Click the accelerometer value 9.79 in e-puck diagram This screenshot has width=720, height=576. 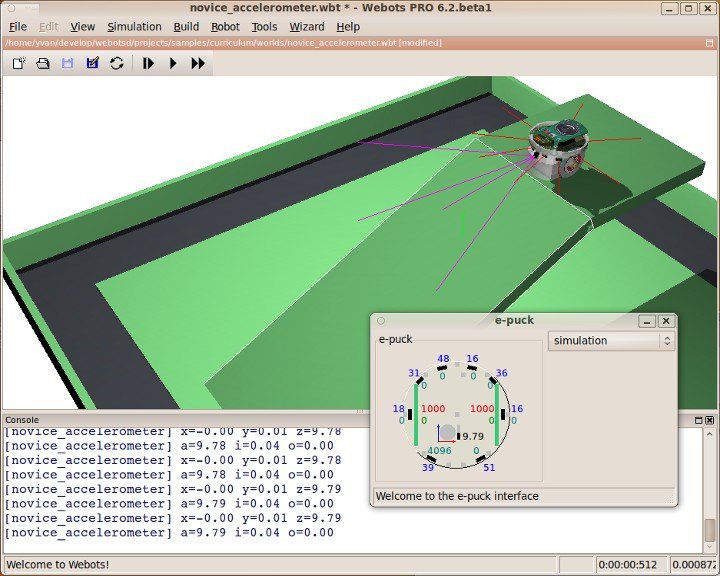coord(473,436)
